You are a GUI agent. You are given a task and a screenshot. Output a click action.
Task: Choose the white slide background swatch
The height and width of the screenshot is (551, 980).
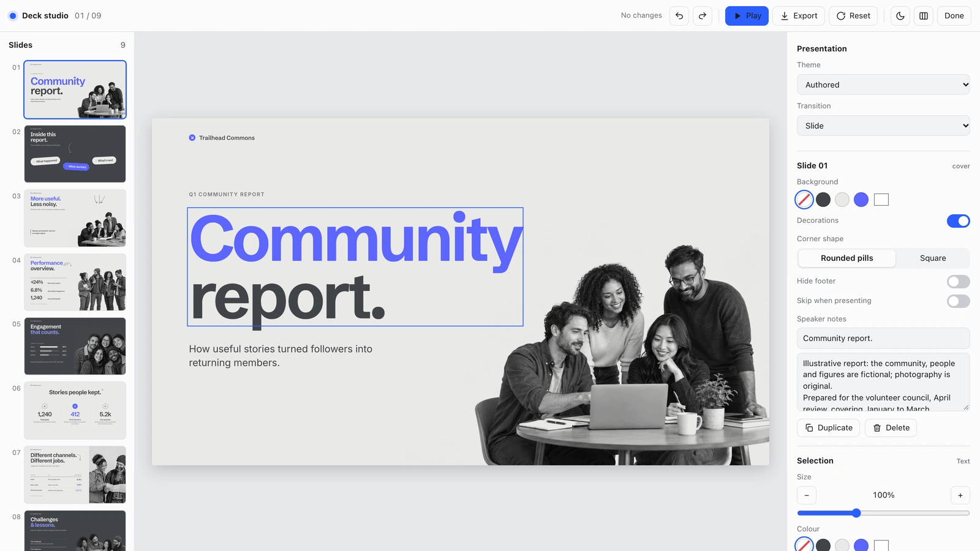(881, 200)
